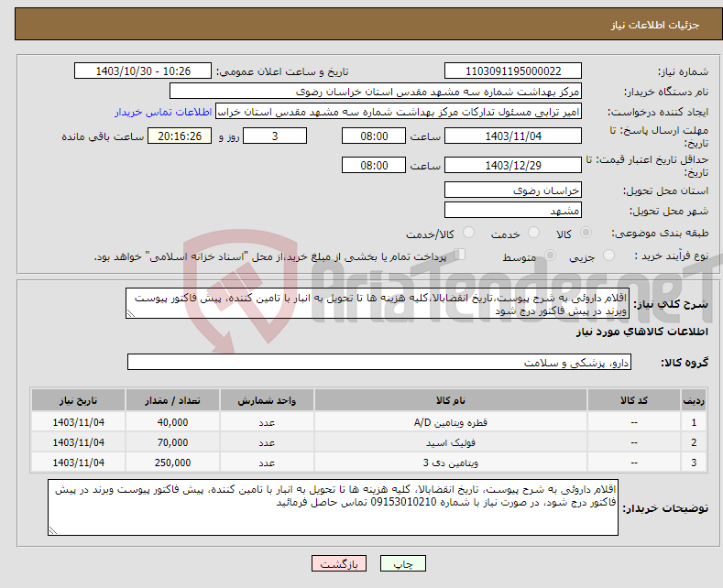Viewport: 723px width, 588px height.
Task: Click the چاپ (print) button
Action: pyautogui.click(x=402, y=563)
